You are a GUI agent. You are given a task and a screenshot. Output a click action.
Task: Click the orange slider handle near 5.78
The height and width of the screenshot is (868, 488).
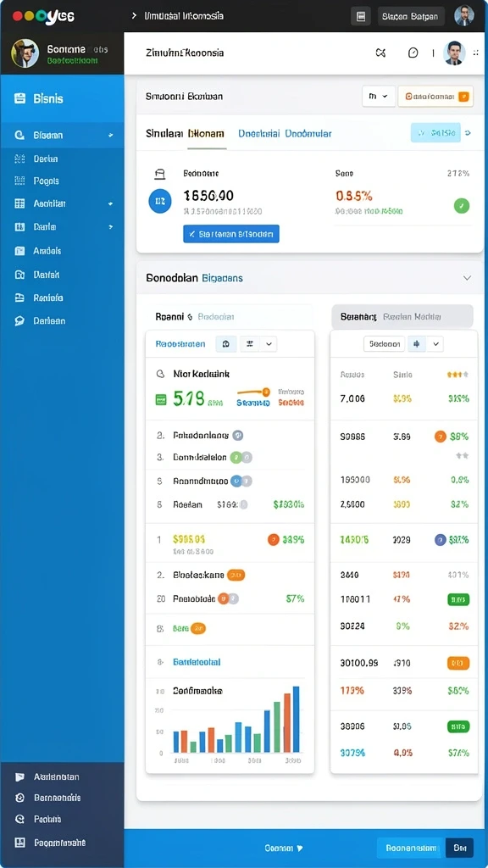265,392
